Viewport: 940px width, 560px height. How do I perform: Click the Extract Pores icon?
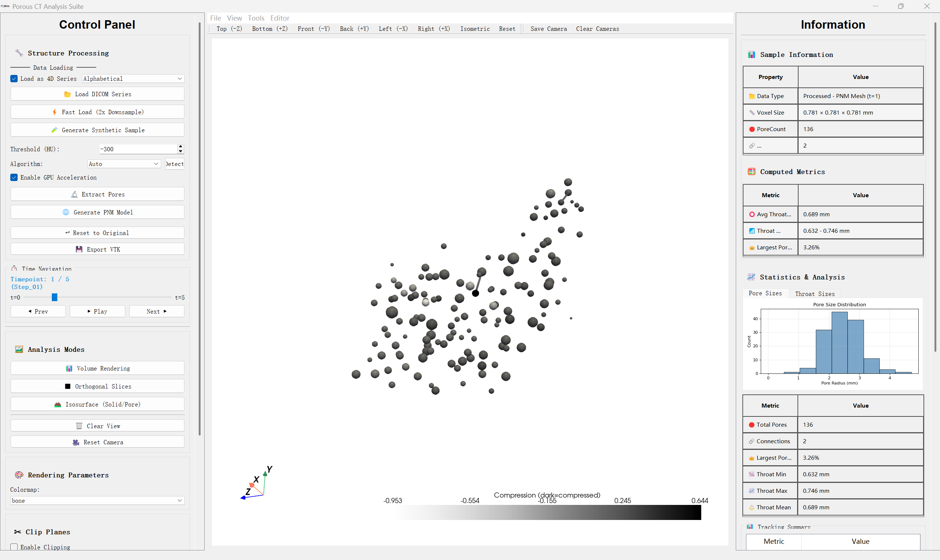click(x=74, y=194)
